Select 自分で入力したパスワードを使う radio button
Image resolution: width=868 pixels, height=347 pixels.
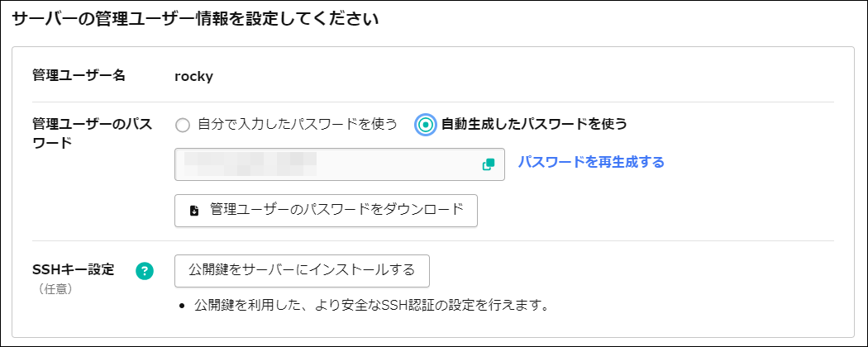[183, 125]
